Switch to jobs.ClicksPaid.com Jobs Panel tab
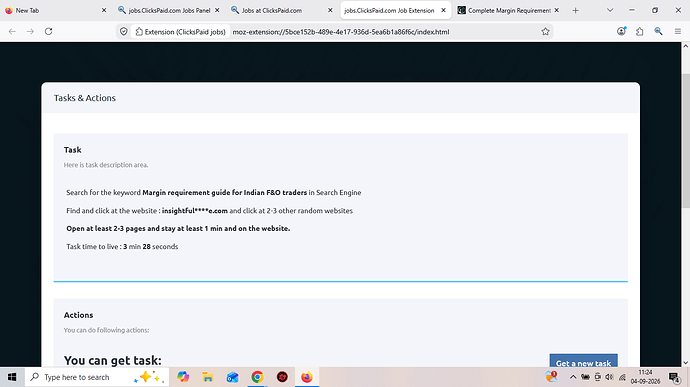The image size is (690, 387). point(169,10)
